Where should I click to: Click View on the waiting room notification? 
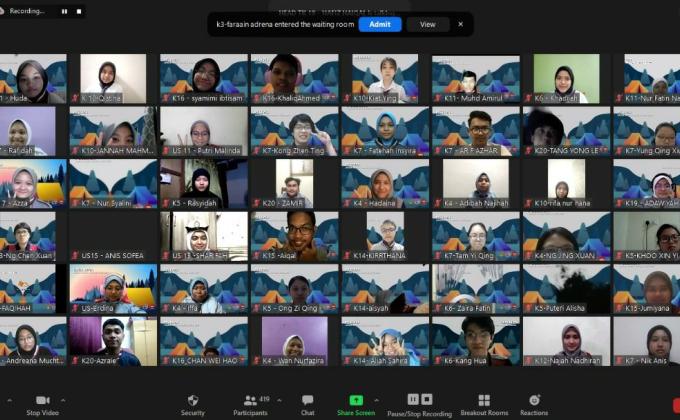(427, 24)
